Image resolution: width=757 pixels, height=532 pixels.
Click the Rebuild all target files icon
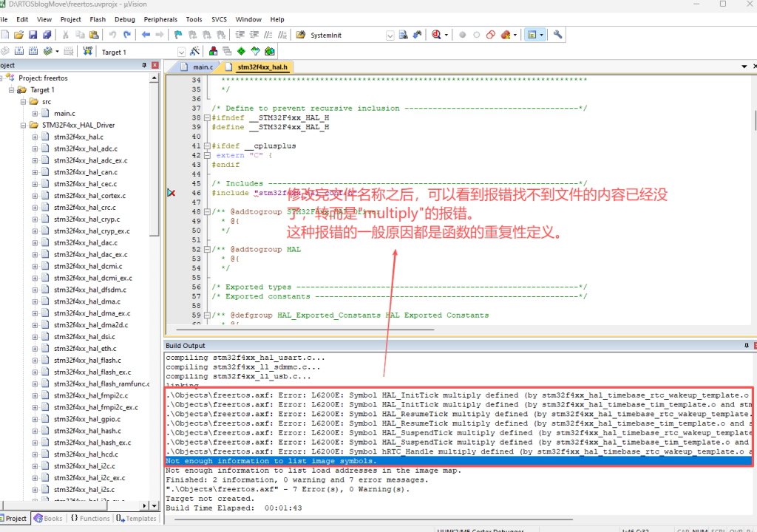(33, 52)
